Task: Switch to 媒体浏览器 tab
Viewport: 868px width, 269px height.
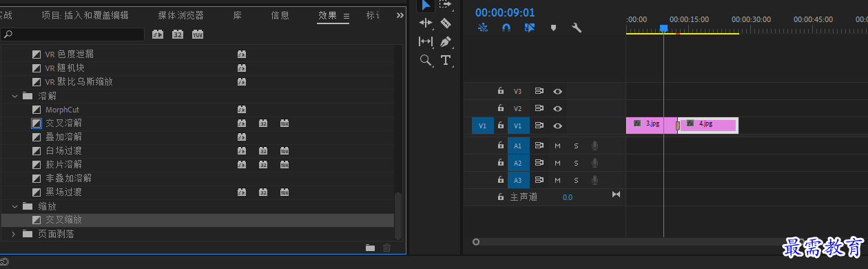Action: [x=180, y=16]
